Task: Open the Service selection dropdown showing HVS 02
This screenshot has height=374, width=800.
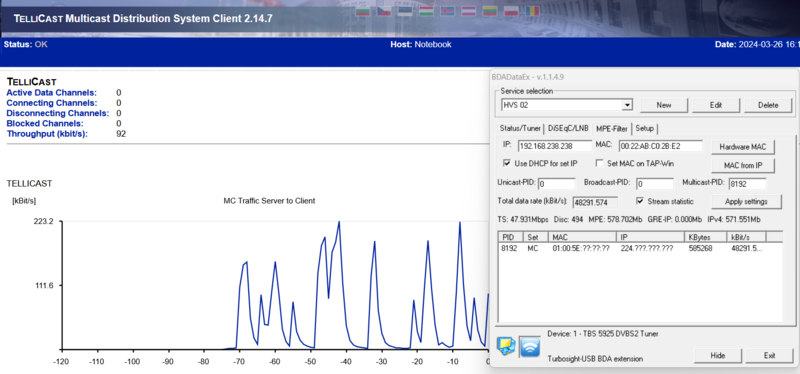Action: 566,105
